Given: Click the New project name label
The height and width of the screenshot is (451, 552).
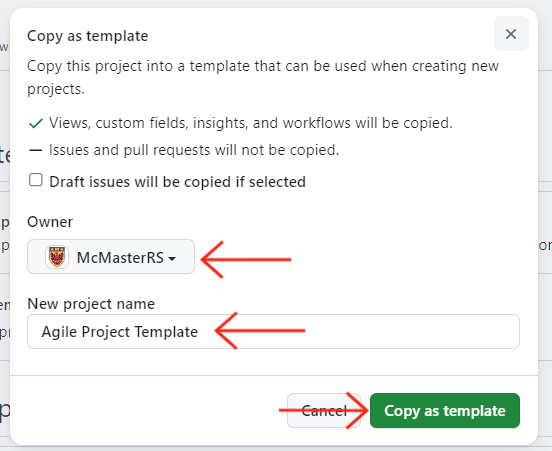Looking at the screenshot, I should click(x=91, y=304).
